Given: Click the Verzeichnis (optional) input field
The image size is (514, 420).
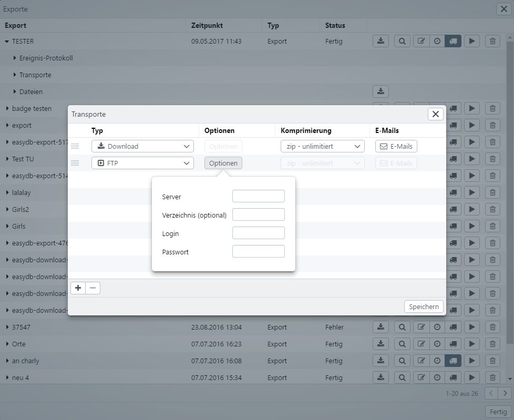Looking at the screenshot, I should click(258, 214).
